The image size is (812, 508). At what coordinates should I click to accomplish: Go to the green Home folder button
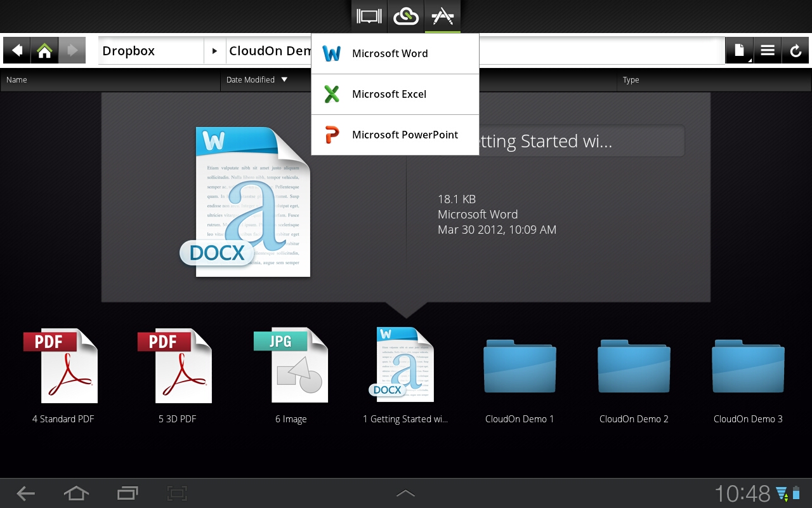(44, 51)
